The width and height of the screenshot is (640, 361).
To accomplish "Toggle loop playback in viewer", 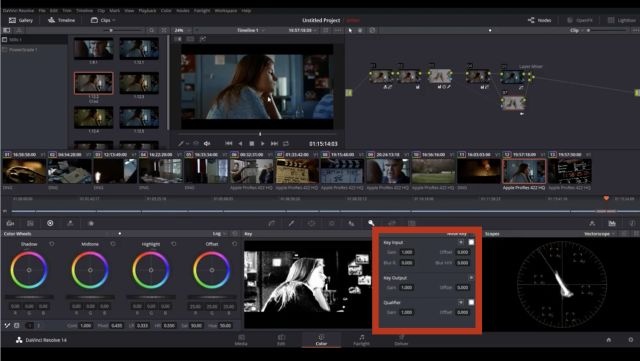I will click(x=286, y=143).
